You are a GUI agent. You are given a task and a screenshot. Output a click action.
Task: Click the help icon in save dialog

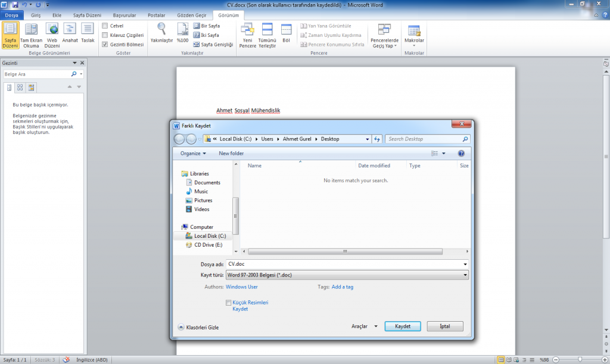click(461, 153)
